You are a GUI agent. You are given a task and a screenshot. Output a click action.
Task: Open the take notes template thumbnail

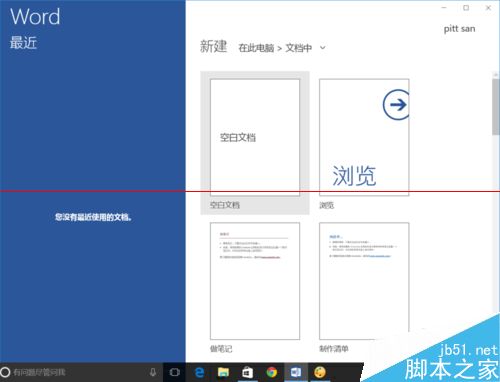[255, 281]
